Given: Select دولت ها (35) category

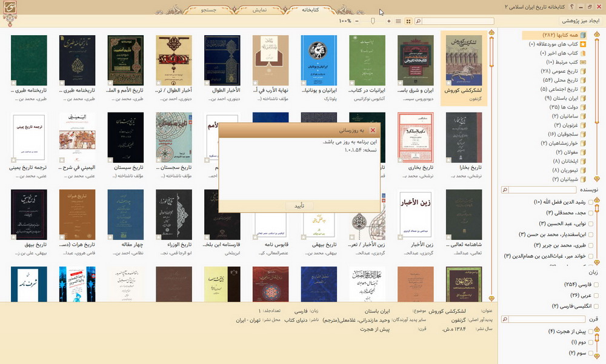Looking at the screenshot, I should coord(564,107).
